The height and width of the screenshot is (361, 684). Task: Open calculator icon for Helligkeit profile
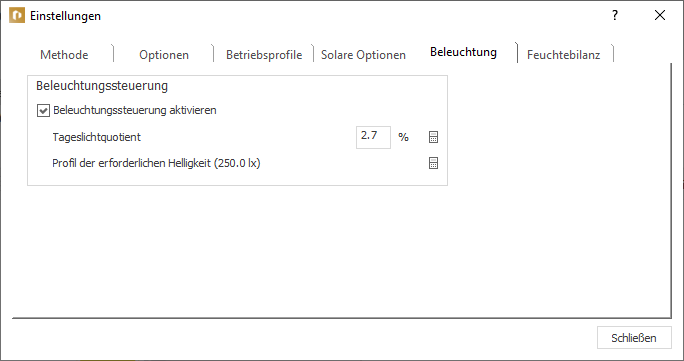pyautogui.click(x=433, y=163)
